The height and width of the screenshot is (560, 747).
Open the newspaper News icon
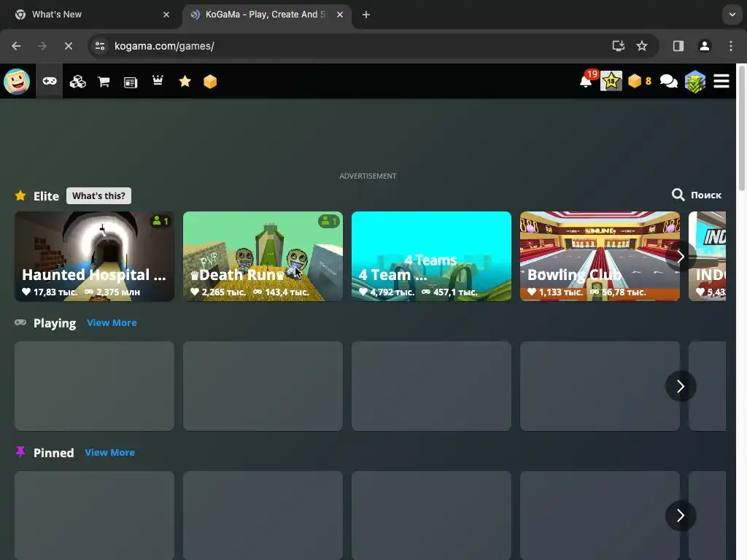pos(130,82)
